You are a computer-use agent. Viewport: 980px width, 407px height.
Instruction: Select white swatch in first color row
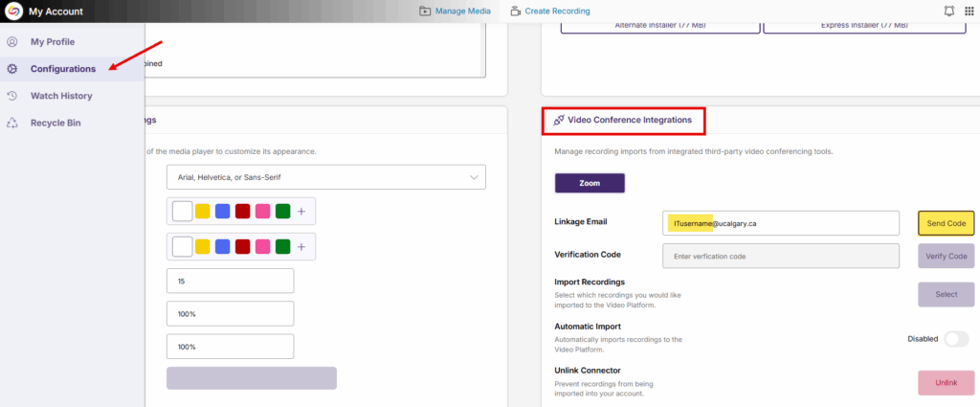click(182, 212)
